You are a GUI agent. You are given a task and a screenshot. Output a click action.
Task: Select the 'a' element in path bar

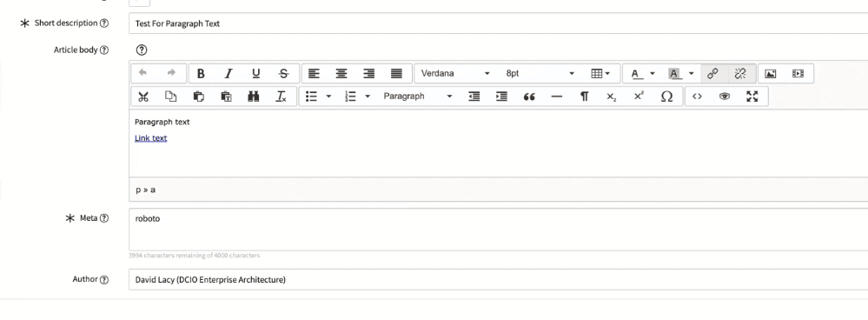pyautogui.click(x=153, y=190)
